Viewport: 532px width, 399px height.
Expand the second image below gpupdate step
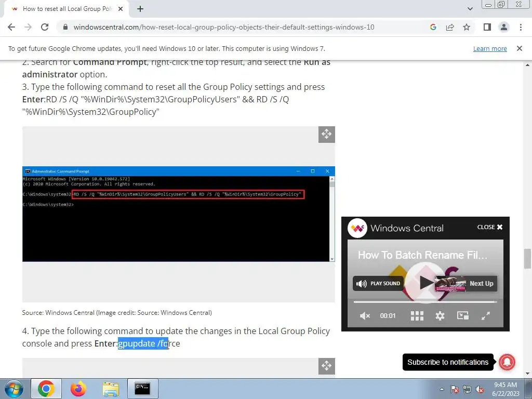[x=326, y=366]
